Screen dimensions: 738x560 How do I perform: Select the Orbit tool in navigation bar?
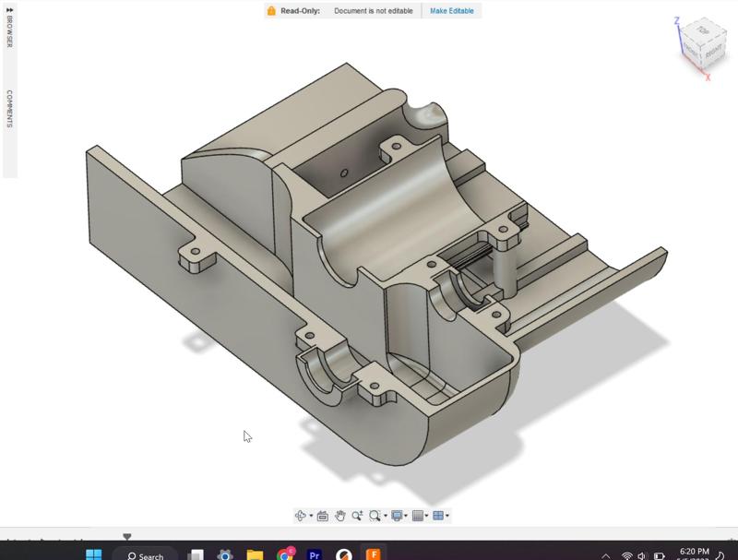tap(300, 516)
